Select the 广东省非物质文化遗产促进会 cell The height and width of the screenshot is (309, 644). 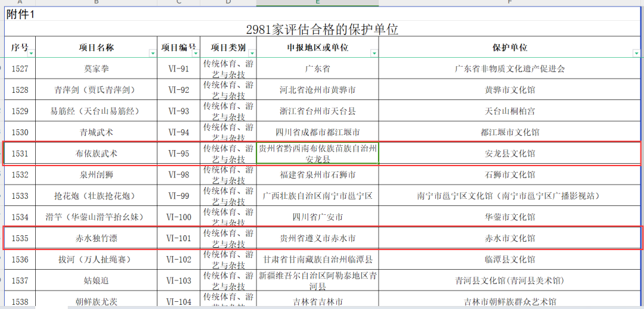(x=509, y=69)
